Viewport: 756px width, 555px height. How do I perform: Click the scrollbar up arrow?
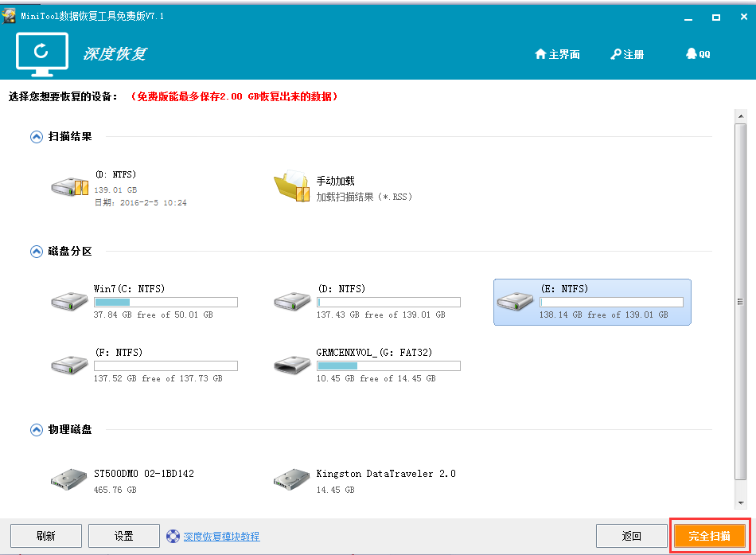[x=741, y=116]
